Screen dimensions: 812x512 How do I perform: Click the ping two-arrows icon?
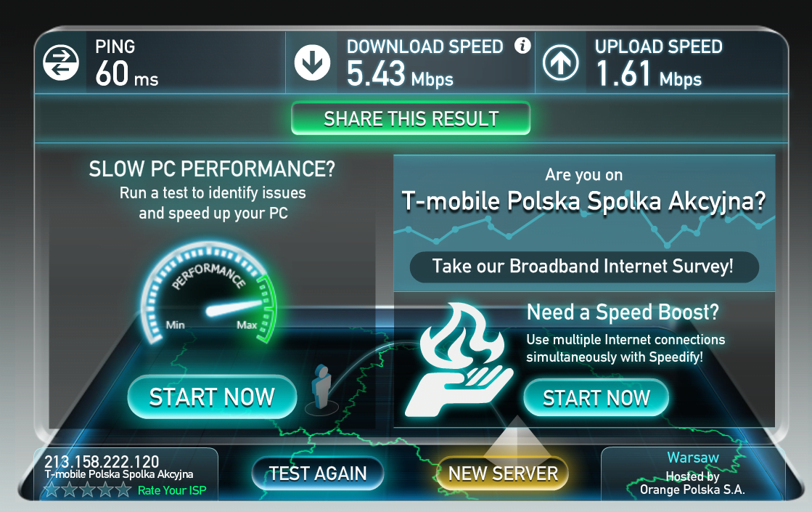point(60,62)
